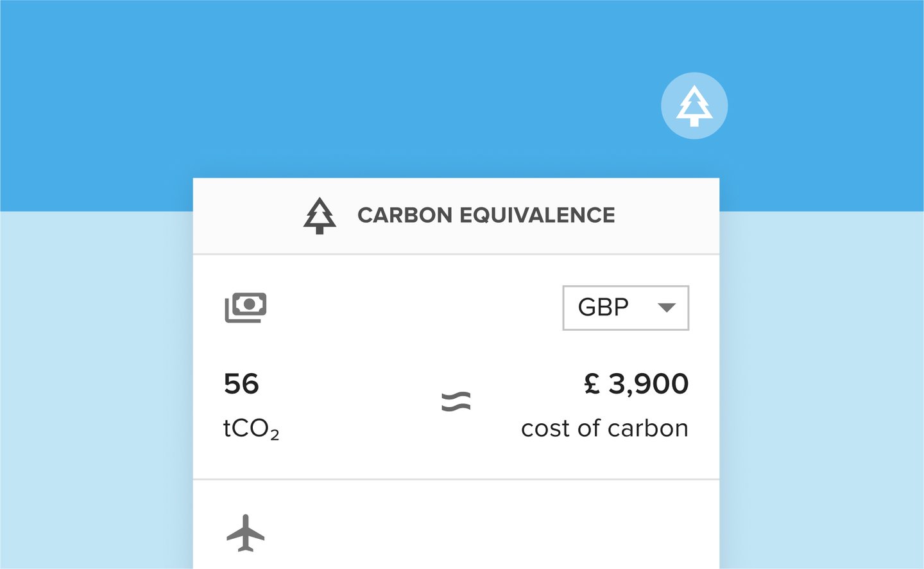924x569 pixels.
Task: Select the banknote cash icon
Action: pos(246,307)
